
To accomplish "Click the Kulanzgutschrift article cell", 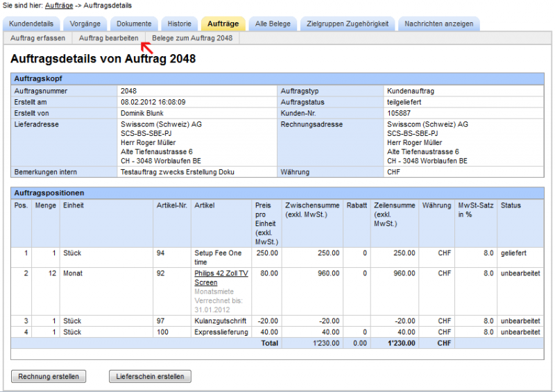I will pyautogui.click(x=220, y=321).
